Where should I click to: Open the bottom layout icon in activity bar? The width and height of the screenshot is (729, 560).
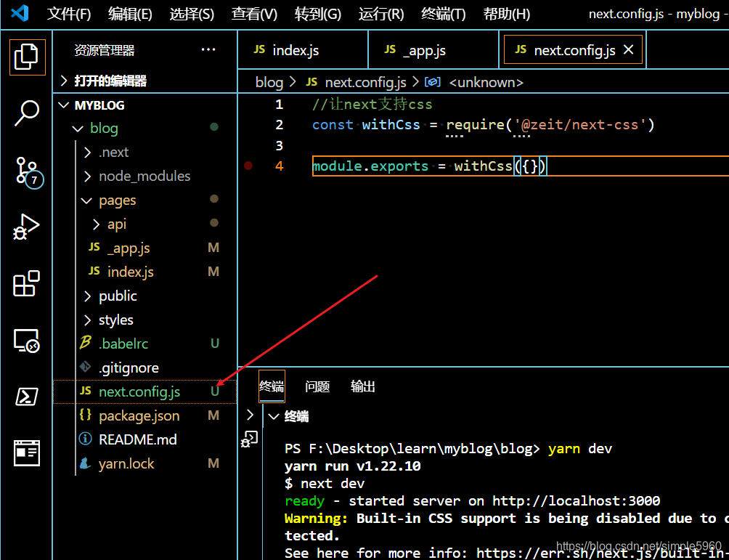[x=26, y=453]
